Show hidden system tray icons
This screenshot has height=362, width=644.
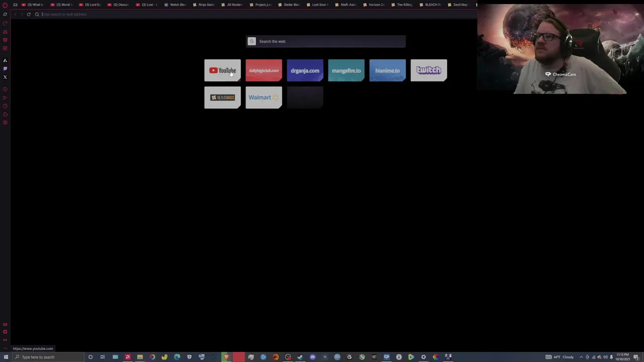point(581,357)
